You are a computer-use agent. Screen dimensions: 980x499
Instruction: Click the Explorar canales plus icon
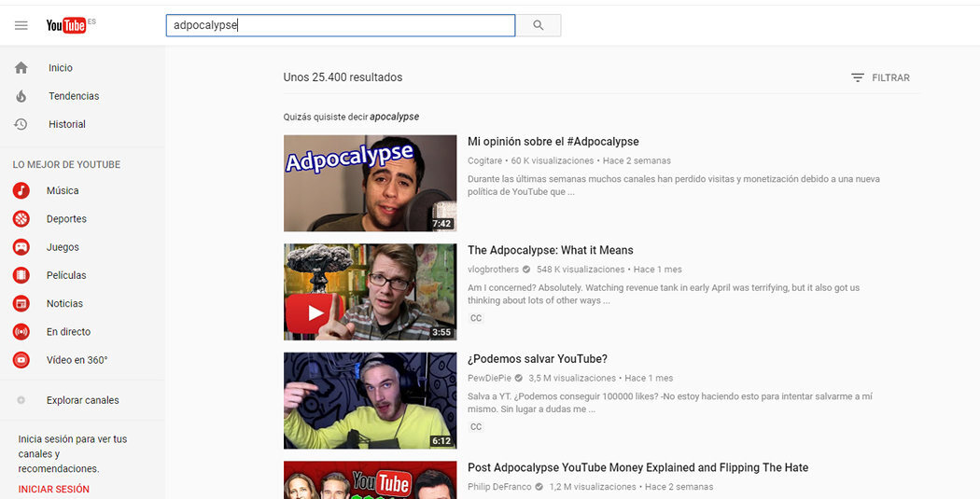(21, 400)
